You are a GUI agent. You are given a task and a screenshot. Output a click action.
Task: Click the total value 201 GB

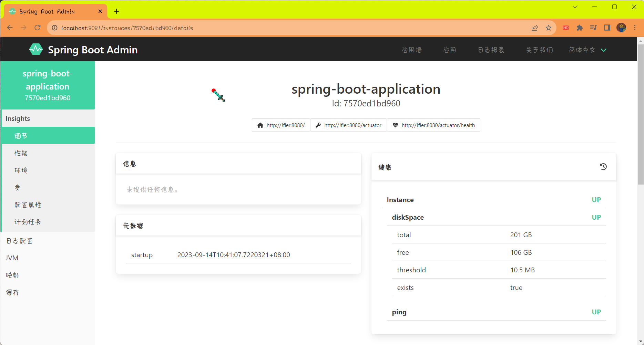(x=521, y=235)
